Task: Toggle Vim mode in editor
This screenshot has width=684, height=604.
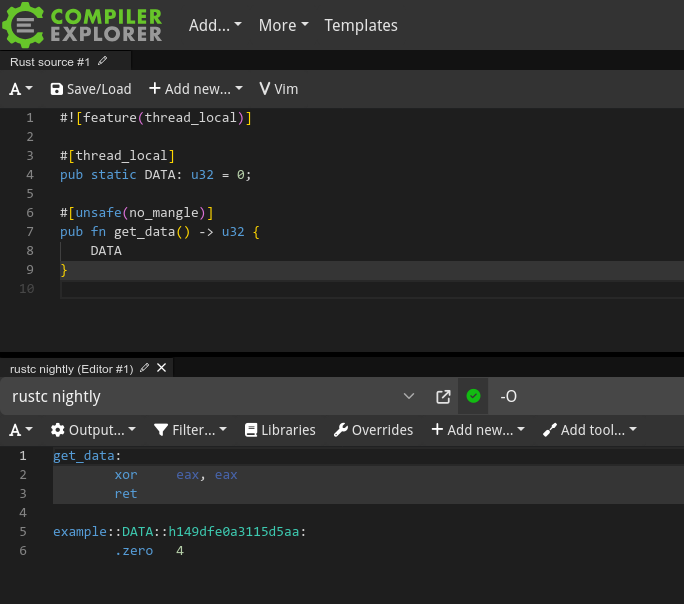Action: 278,89
